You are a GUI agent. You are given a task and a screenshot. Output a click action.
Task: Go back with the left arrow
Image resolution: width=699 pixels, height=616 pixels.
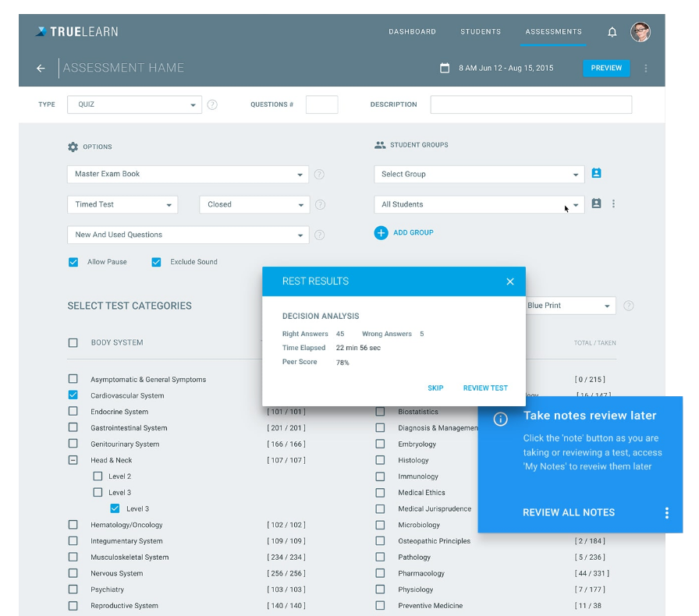click(x=41, y=68)
